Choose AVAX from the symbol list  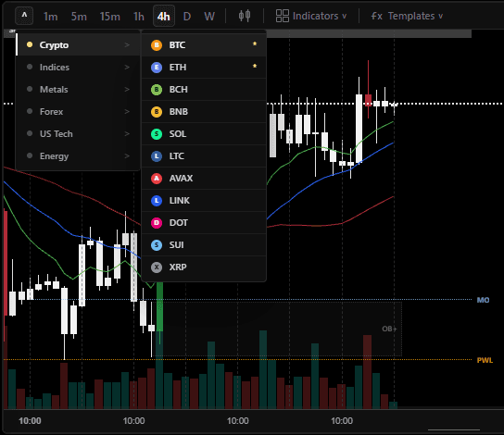pyautogui.click(x=204, y=179)
